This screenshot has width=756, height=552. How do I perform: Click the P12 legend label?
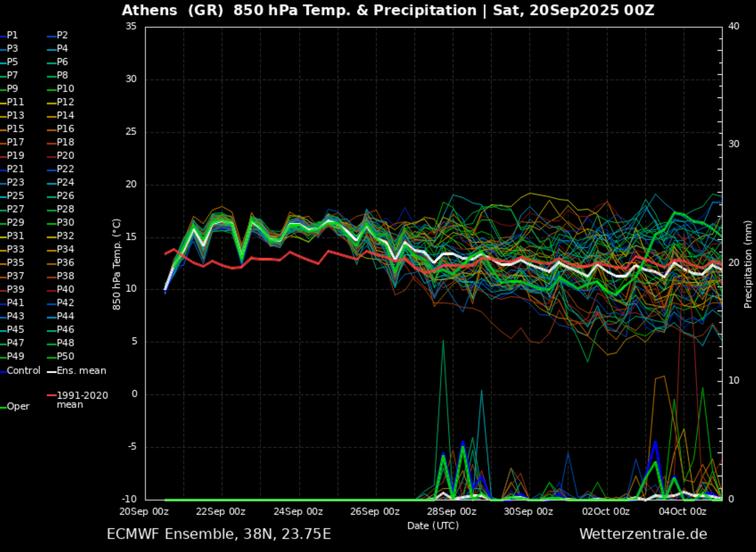click(x=65, y=102)
